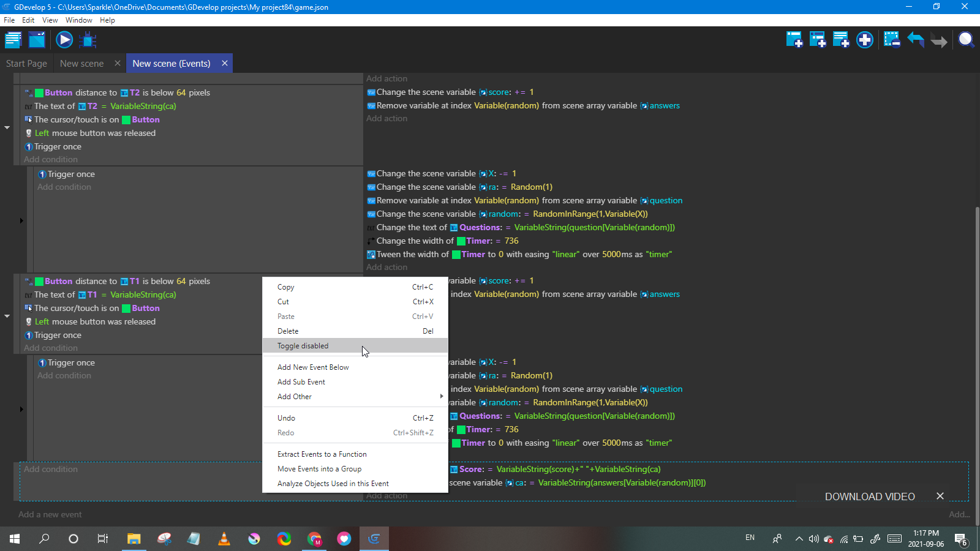Launch the game preview with the play button
The width and height of the screenshot is (980, 551).
coord(64,40)
